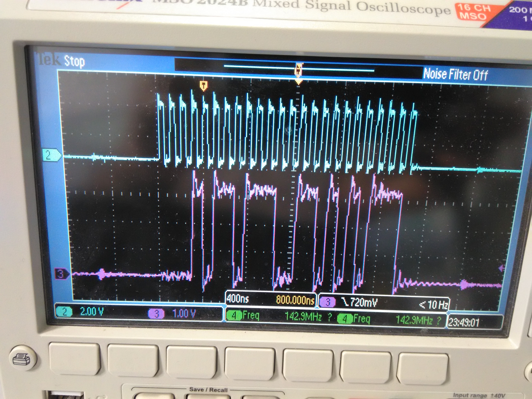Click the Save / Recall panel label
The height and width of the screenshot is (399, 532).
(208, 390)
